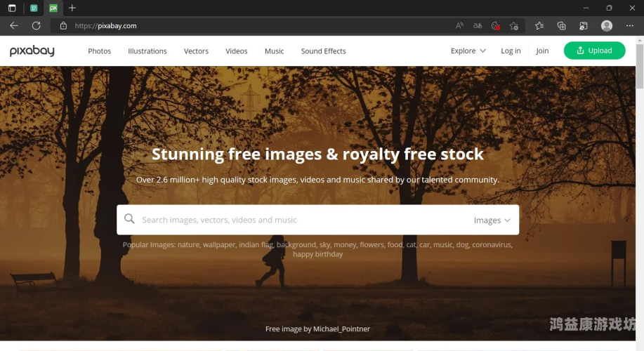Click the translate page icon

click(x=478, y=26)
